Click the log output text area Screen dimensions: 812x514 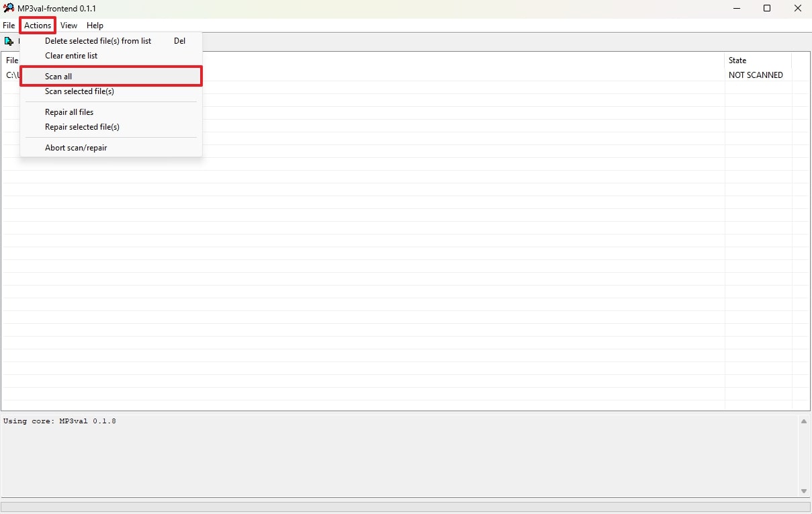point(400,455)
